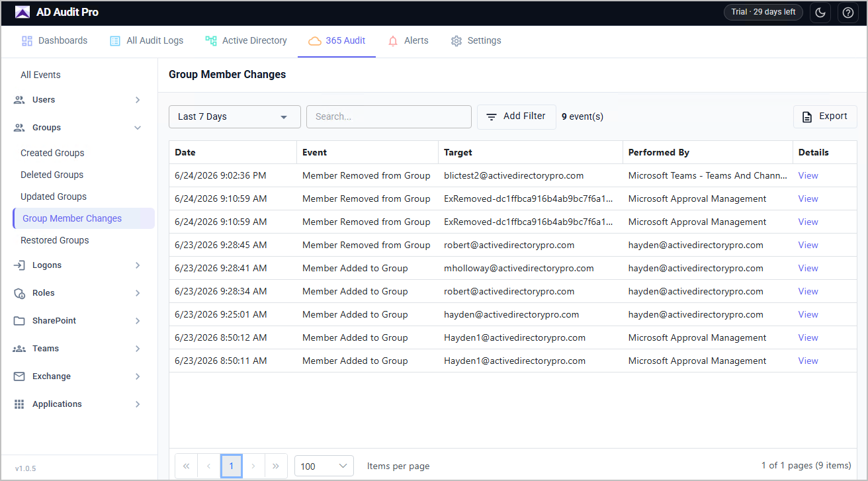Click the Roles shield icon

tap(19, 293)
